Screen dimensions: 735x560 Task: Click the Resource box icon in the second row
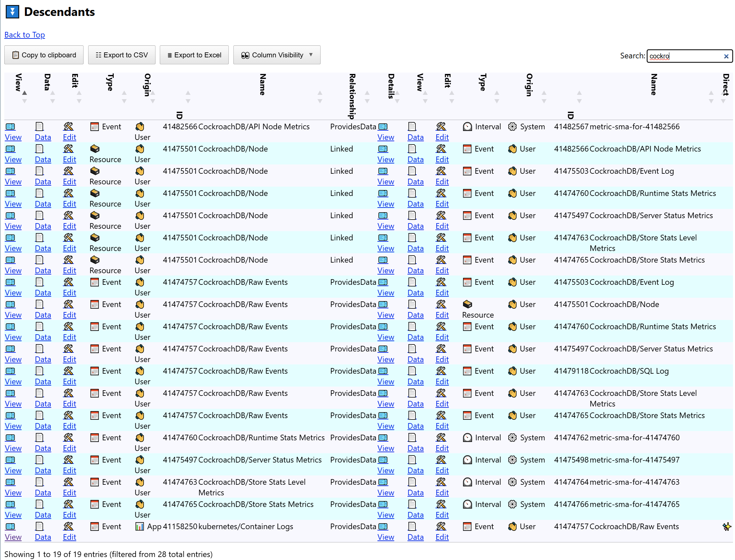tap(95, 149)
